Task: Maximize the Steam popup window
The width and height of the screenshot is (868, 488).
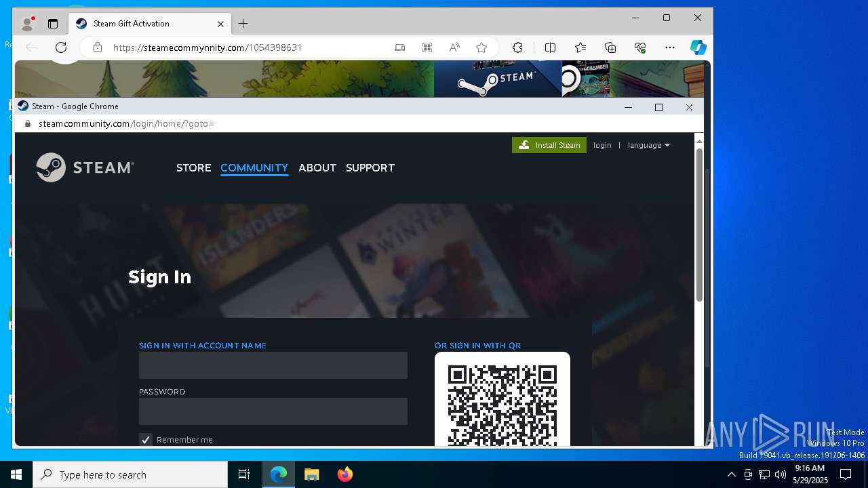Action: point(658,107)
